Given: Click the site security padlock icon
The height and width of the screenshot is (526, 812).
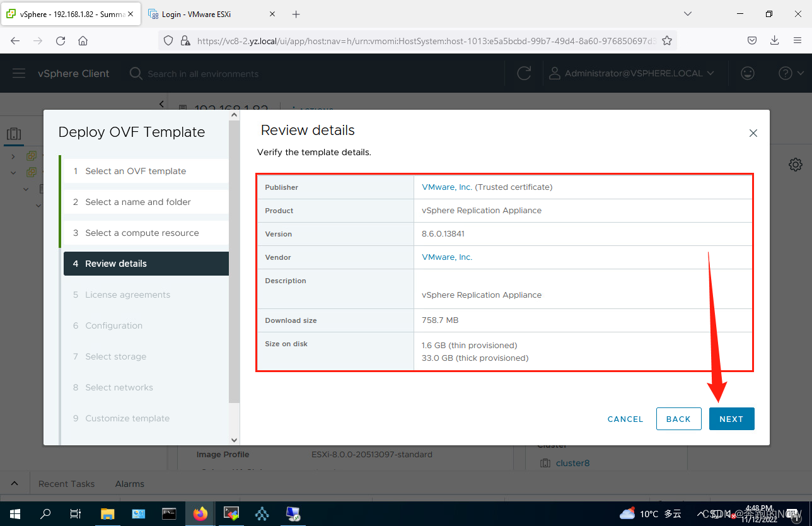Looking at the screenshot, I should tap(185, 40).
